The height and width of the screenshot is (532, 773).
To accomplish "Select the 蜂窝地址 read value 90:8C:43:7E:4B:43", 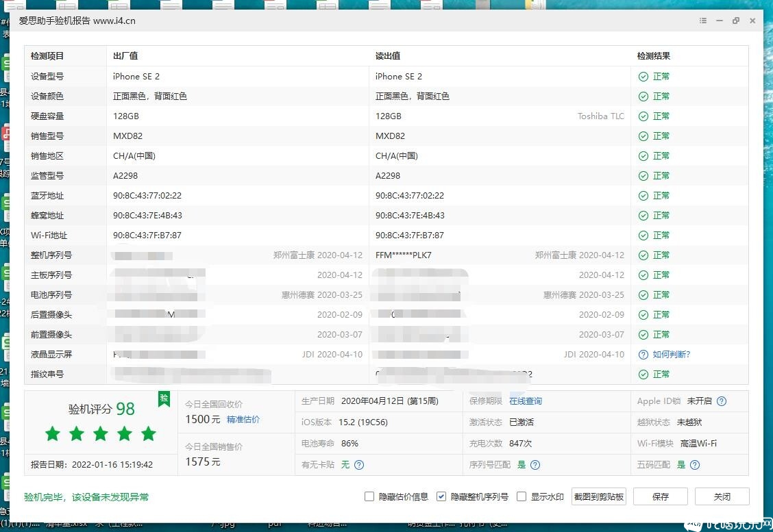I will [410, 216].
